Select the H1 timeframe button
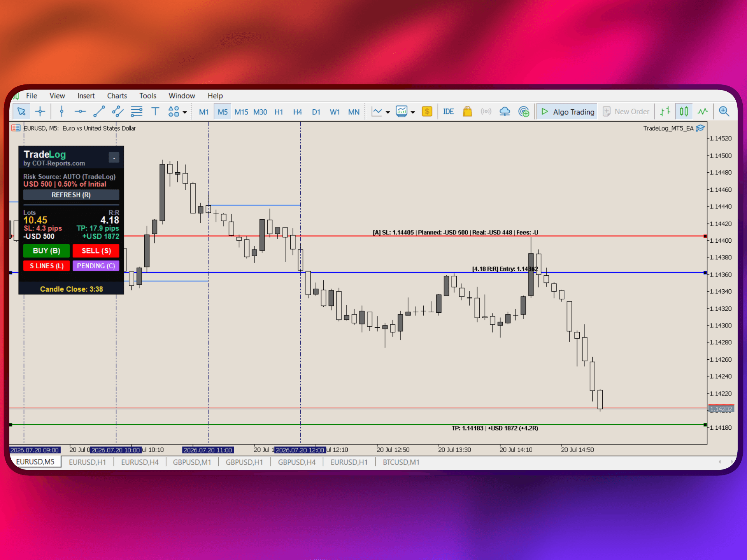The width and height of the screenshot is (747, 560). 279,112
